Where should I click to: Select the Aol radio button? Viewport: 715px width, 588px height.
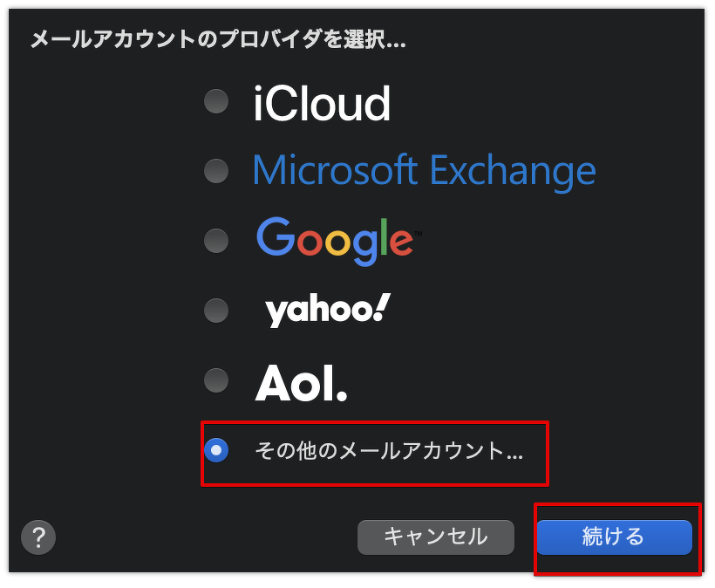click(x=215, y=380)
